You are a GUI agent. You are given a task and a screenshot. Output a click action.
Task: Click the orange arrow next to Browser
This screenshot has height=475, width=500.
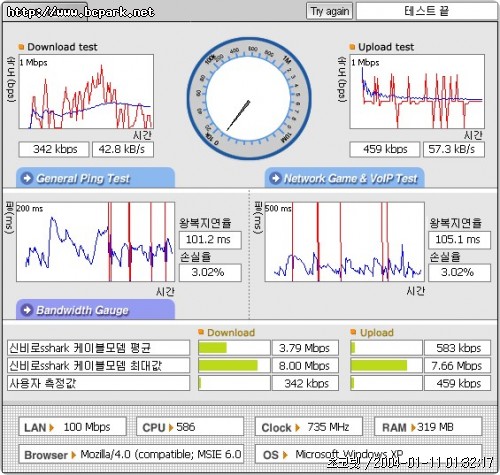(74, 455)
